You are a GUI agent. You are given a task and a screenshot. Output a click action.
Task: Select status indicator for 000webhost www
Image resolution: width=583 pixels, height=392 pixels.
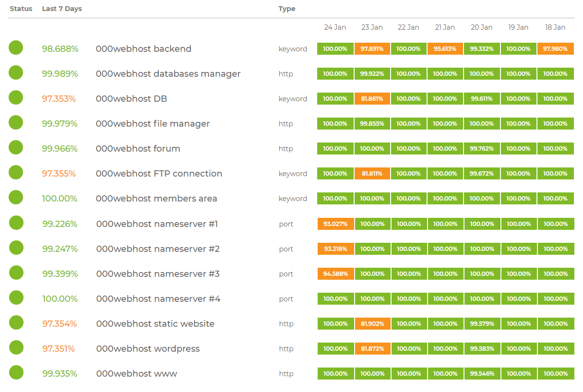click(16, 373)
